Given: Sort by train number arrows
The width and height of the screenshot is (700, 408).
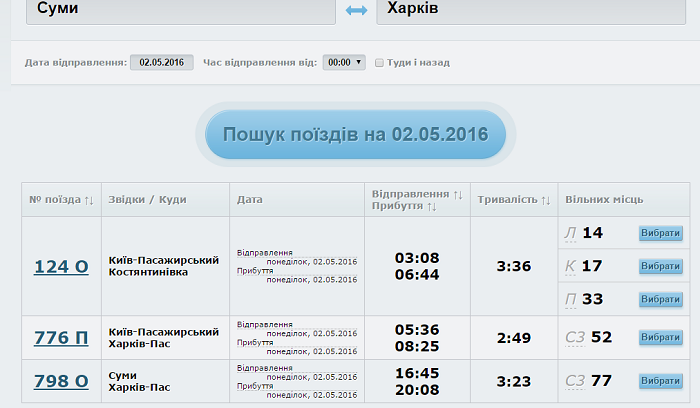Looking at the screenshot, I should pyautogui.click(x=88, y=200).
